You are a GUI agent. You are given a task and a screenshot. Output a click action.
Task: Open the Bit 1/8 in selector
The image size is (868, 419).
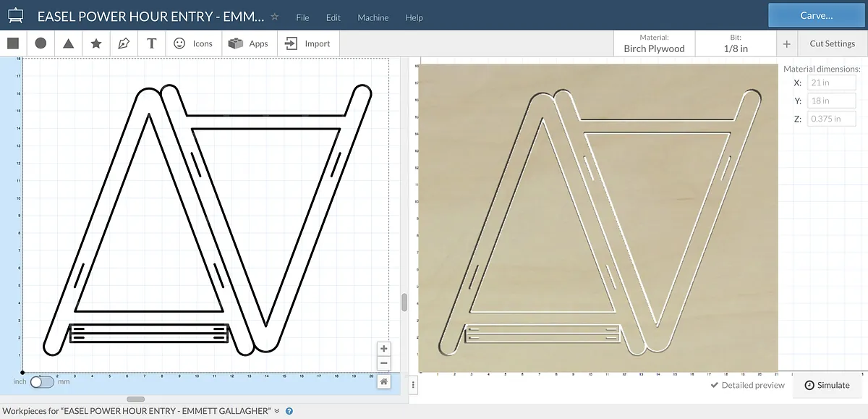(x=736, y=43)
